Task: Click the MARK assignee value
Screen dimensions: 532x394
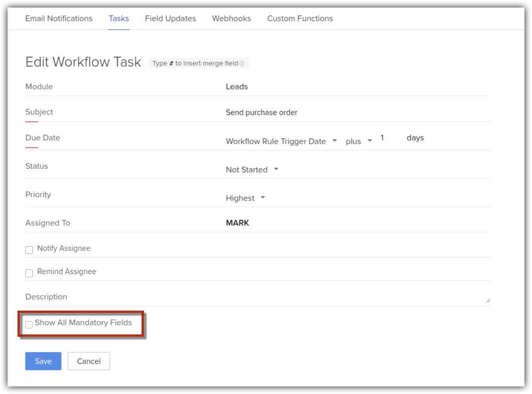Action: [x=237, y=223]
